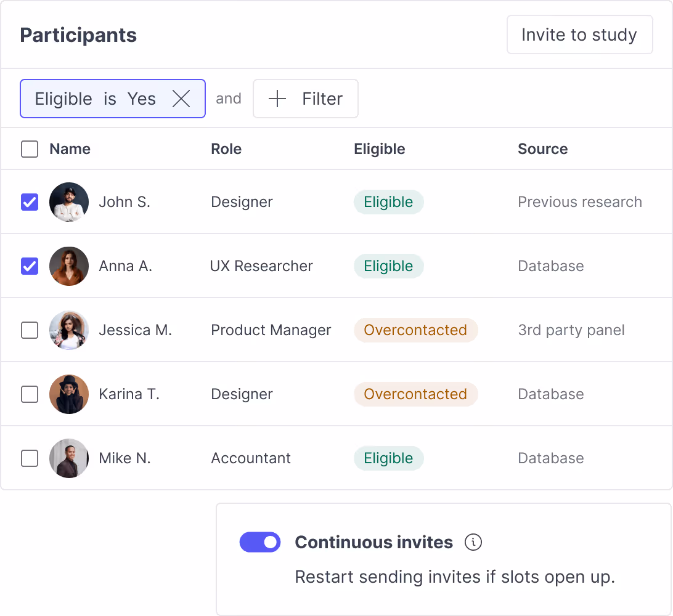Click Mike N.'s Eligible status badge
The image size is (673, 616).
click(x=388, y=458)
